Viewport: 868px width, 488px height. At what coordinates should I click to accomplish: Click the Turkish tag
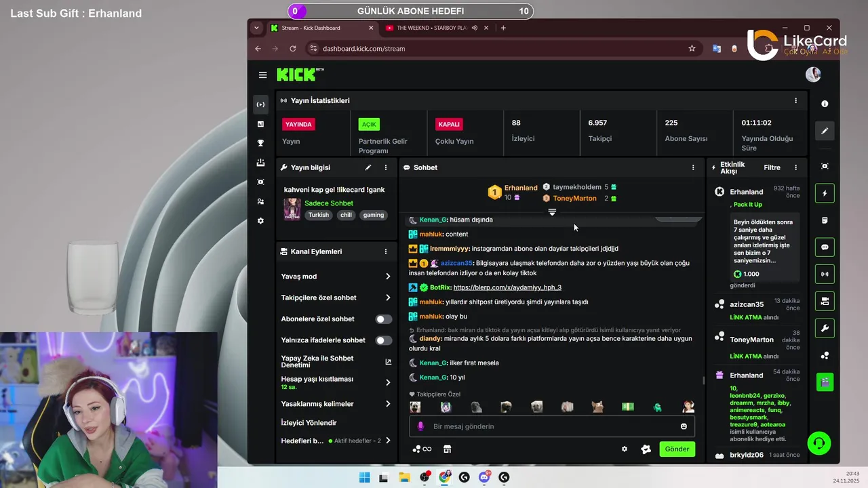(x=319, y=215)
